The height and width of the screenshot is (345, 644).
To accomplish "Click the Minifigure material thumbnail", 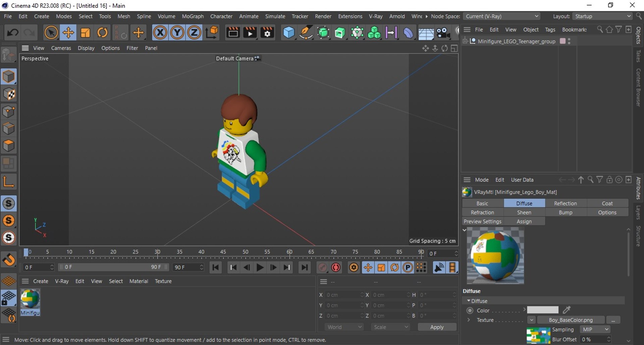I will tap(30, 299).
